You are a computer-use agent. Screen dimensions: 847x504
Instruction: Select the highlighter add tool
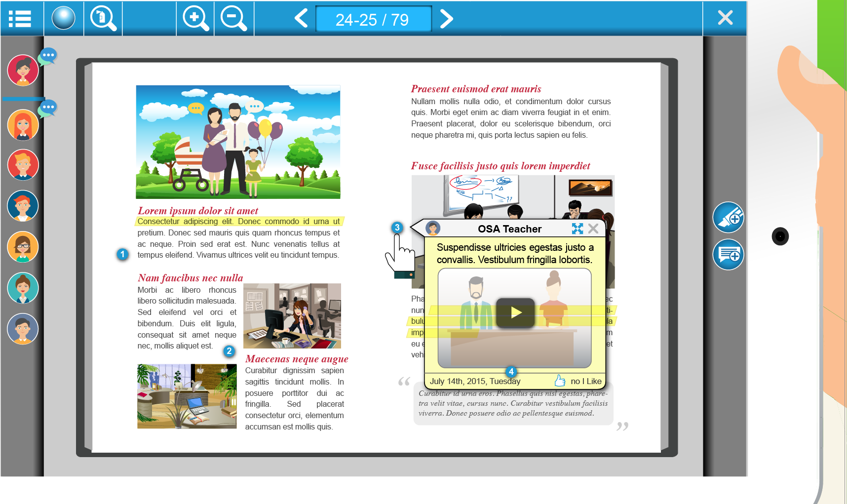(728, 217)
